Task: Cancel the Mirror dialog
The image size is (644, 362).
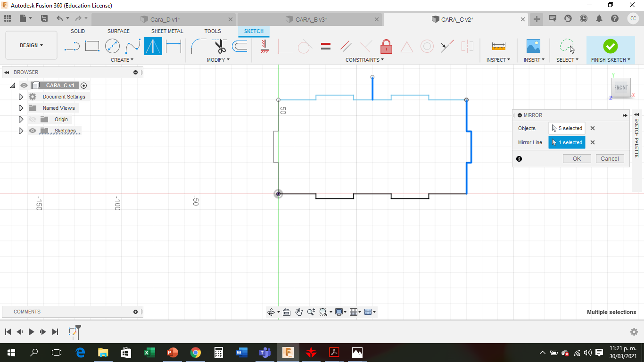Action: click(610, 159)
